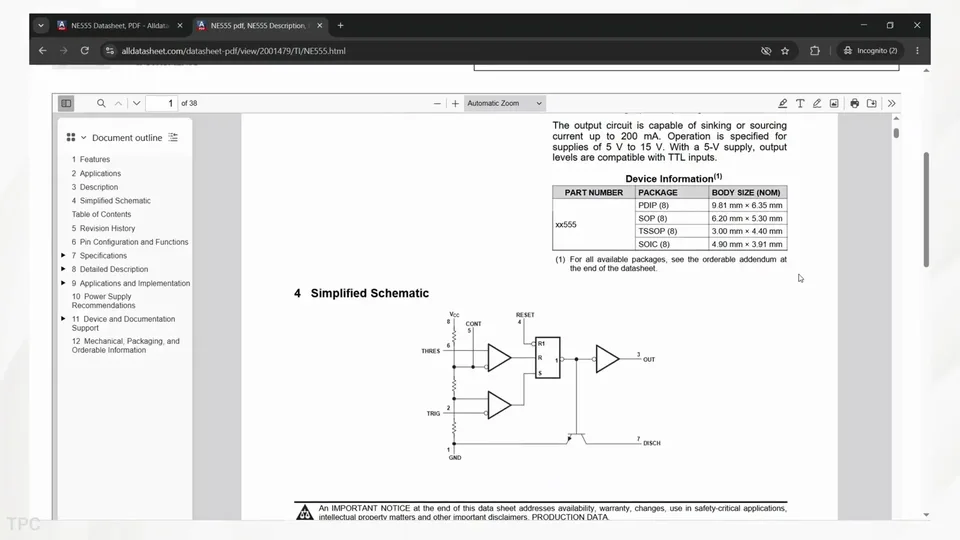The image size is (960, 540).
Task: Save the PDF with the download icon
Action: click(x=872, y=103)
